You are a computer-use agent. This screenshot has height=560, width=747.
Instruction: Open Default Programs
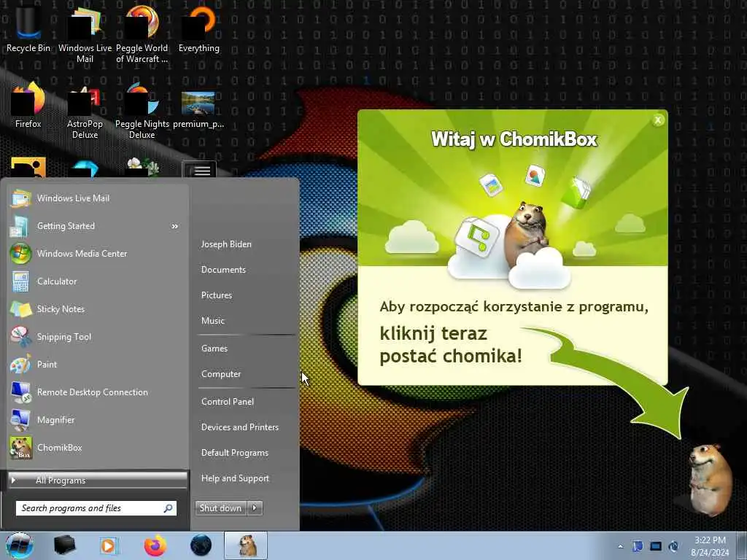pos(235,453)
